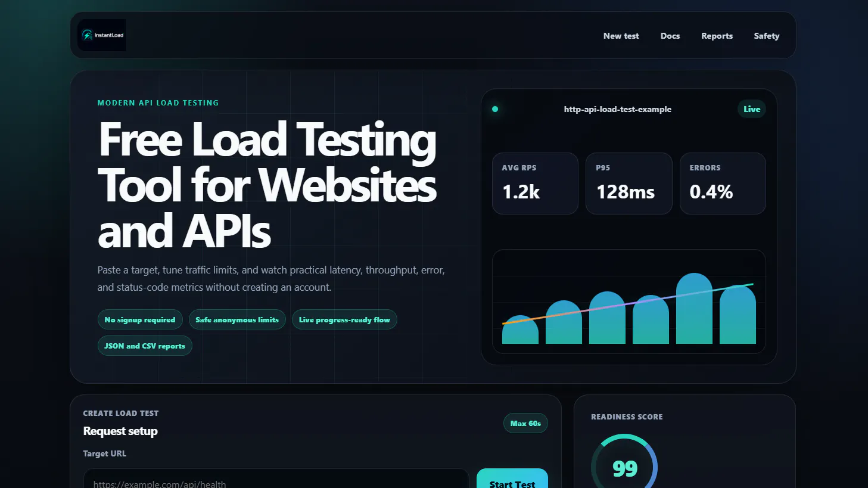Click the MODERN API LOAD TESTING label

(158, 103)
